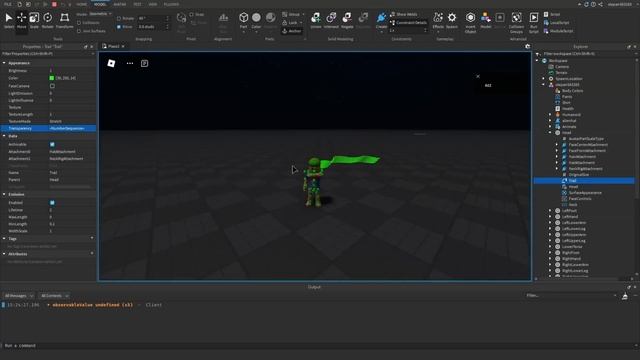
Task: Collapse the Appearance properties section
Action: click(4, 63)
